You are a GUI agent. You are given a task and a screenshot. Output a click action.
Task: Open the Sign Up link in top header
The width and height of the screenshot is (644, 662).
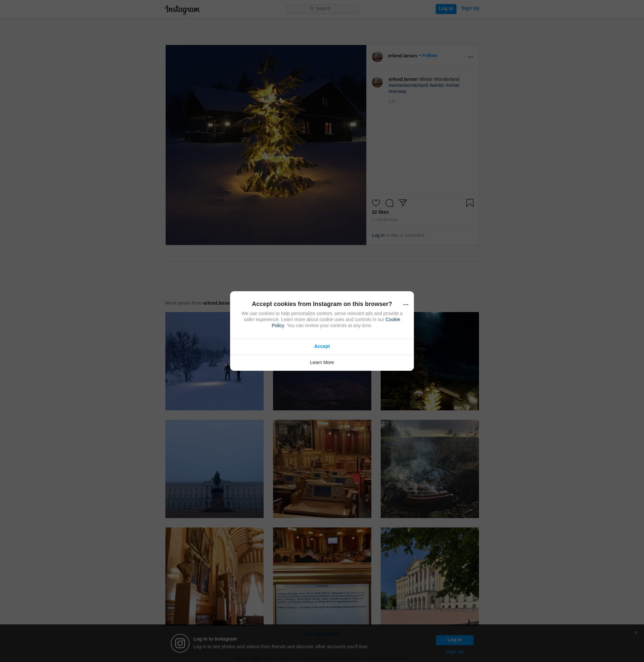(470, 8)
